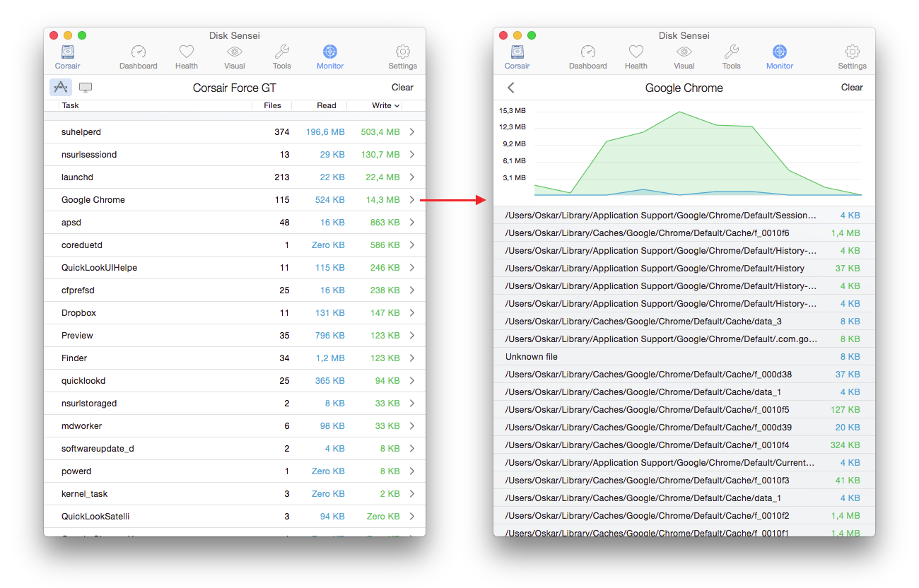This screenshot has width=919, height=588.
Task: Select Monitor in the left window toolbar
Action: pyautogui.click(x=330, y=57)
